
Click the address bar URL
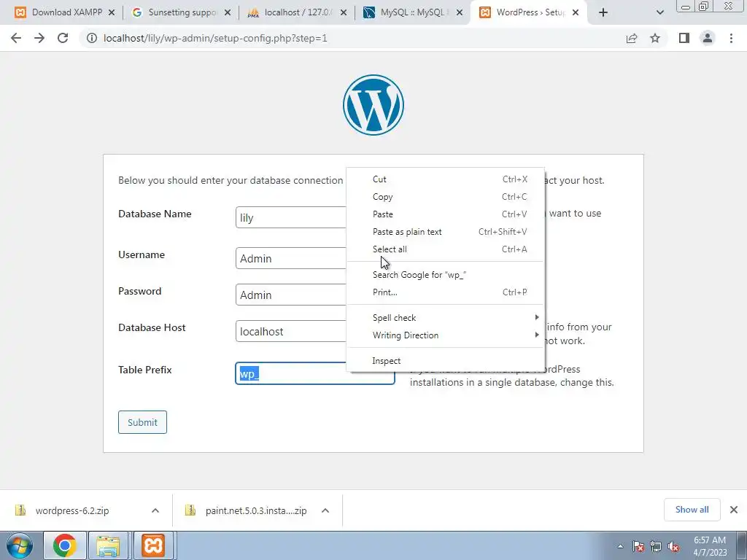[x=215, y=38]
